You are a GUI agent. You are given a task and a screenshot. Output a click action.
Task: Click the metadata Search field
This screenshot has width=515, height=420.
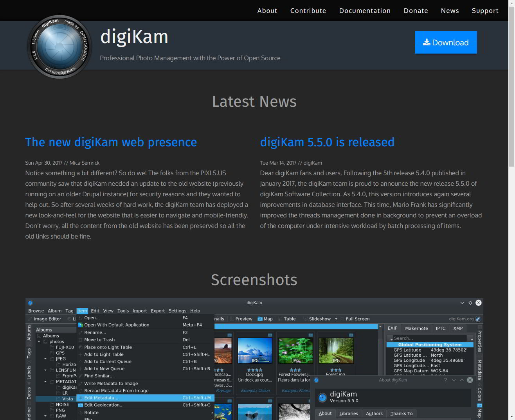430,338
